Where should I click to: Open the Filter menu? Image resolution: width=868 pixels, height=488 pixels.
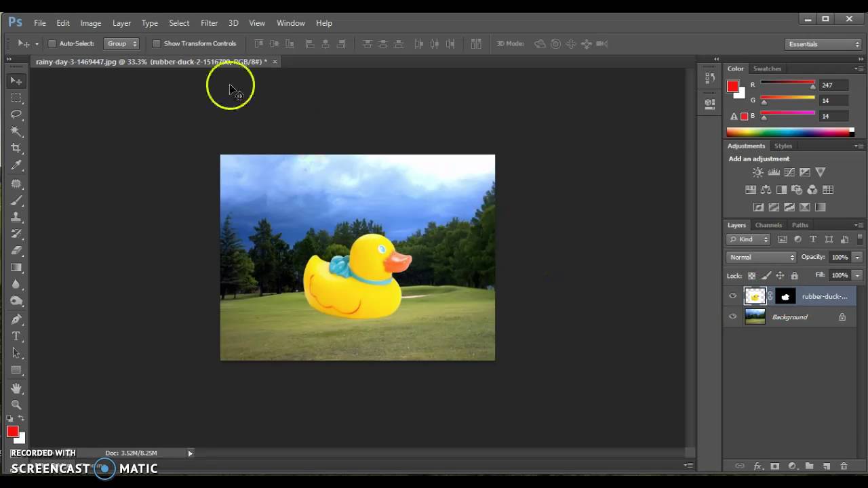click(x=209, y=23)
